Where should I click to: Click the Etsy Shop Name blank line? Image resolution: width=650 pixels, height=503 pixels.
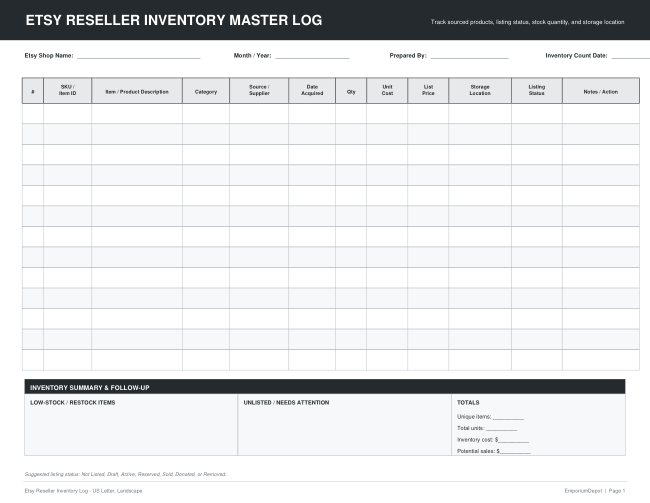(139, 58)
